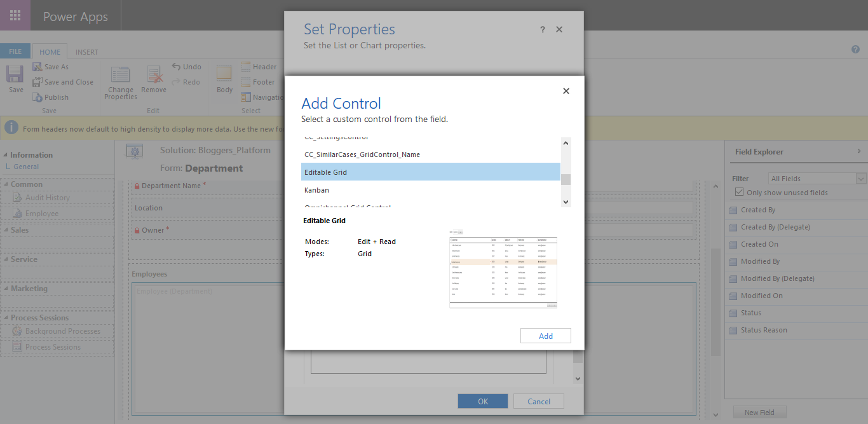
Task: Select Editable Grid in the control list
Action: click(x=431, y=172)
